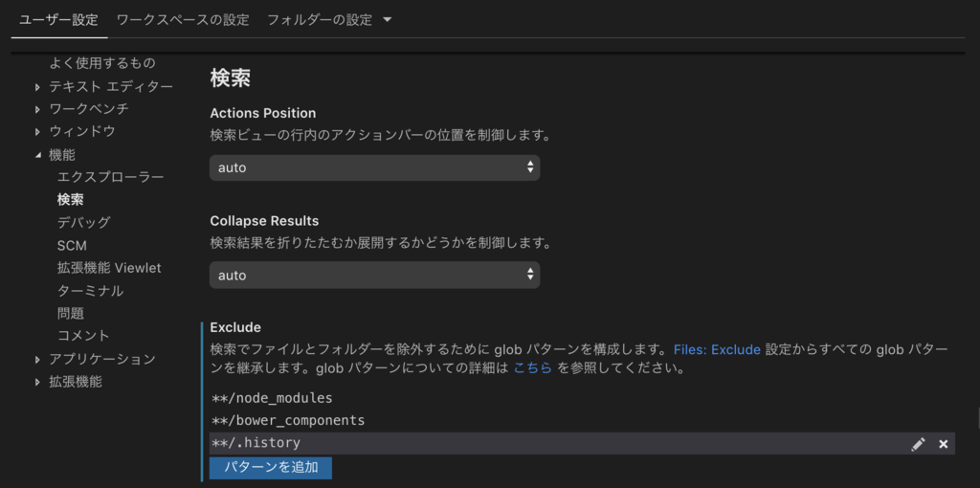Edit the **/.history exclude pattern
Screen dimensions: 980x488
pyautogui.click(x=918, y=444)
